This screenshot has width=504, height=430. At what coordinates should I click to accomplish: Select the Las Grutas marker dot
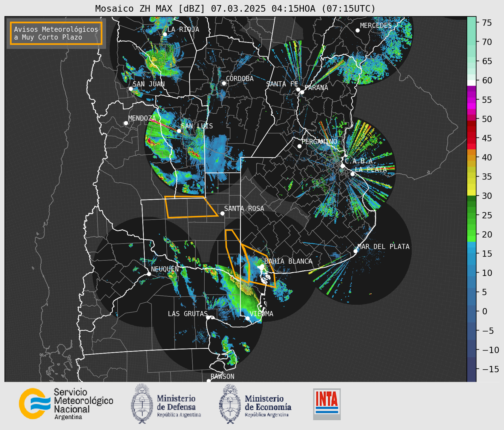(x=208, y=318)
